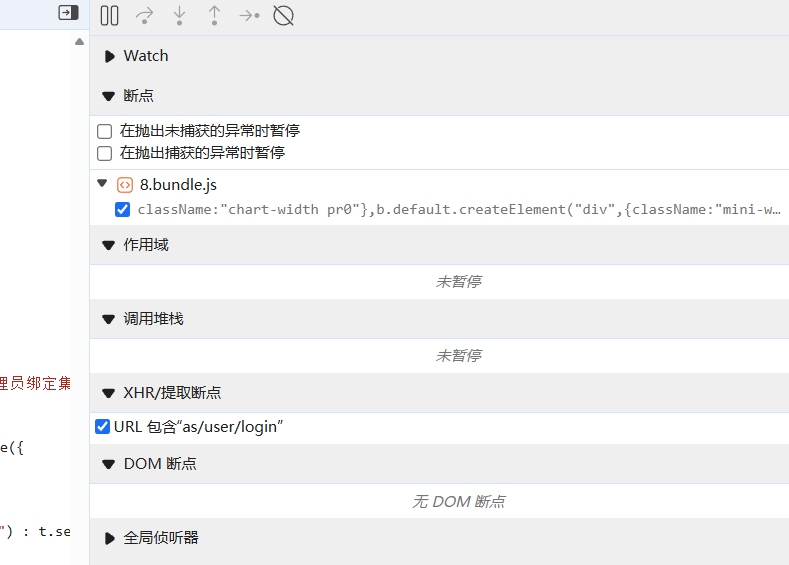Expand the Watch section
Image resolution: width=789 pixels, height=565 pixels.
(x=109, y=56)
